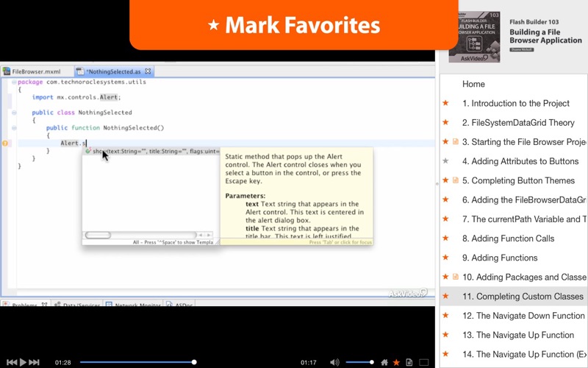Mark 4. Adding Attributes to Buttons as favorite
This screenshot has height=368, width=588.
coord(445,160)
